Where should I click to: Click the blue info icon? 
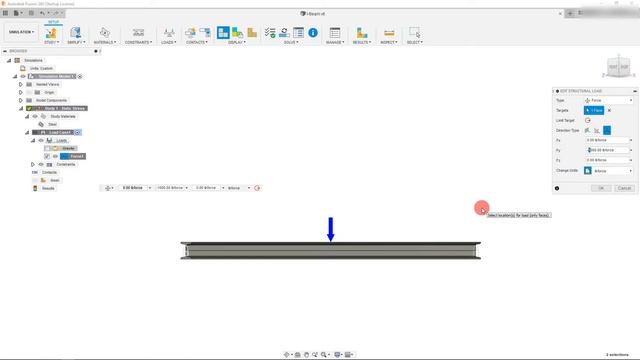point(313,33)
